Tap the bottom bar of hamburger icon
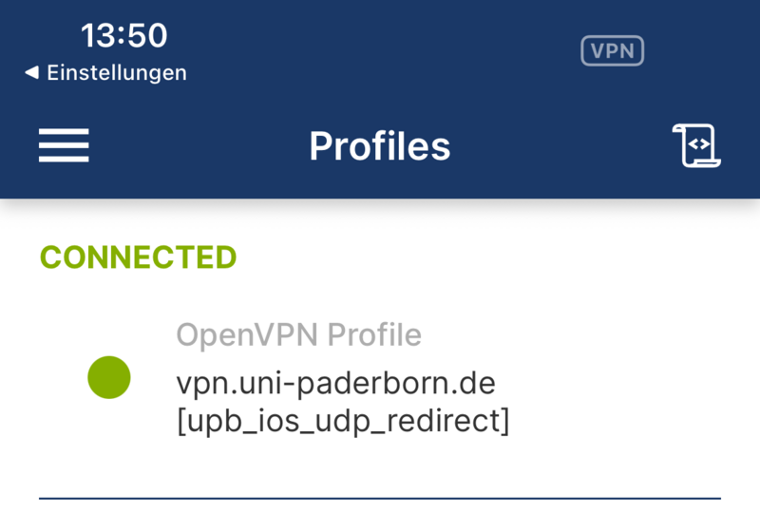This screenshot has height=532, width=760. coord(64,160)
